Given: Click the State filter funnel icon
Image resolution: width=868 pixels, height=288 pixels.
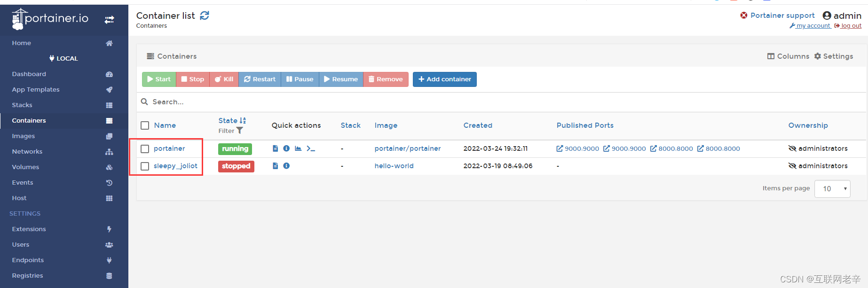Looking at the screenshot, I should 240,131.
